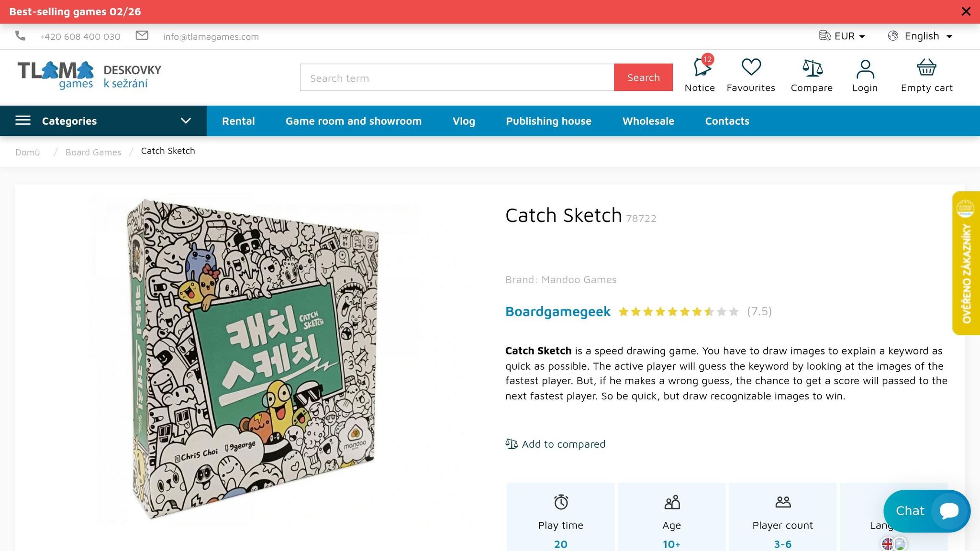Open the TLAMA games logo
Viewport: 980px width, 551px height.
(55, 75)
